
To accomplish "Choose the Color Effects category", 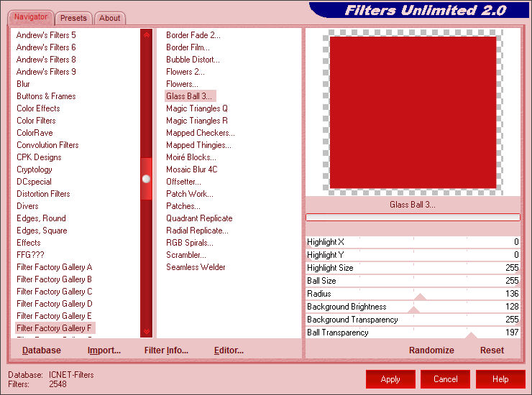I will pos(38,108).
